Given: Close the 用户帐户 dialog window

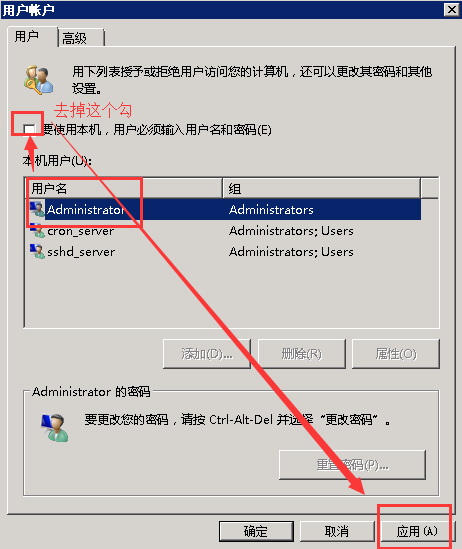Looking at the screenshot, I should (452, 9).
